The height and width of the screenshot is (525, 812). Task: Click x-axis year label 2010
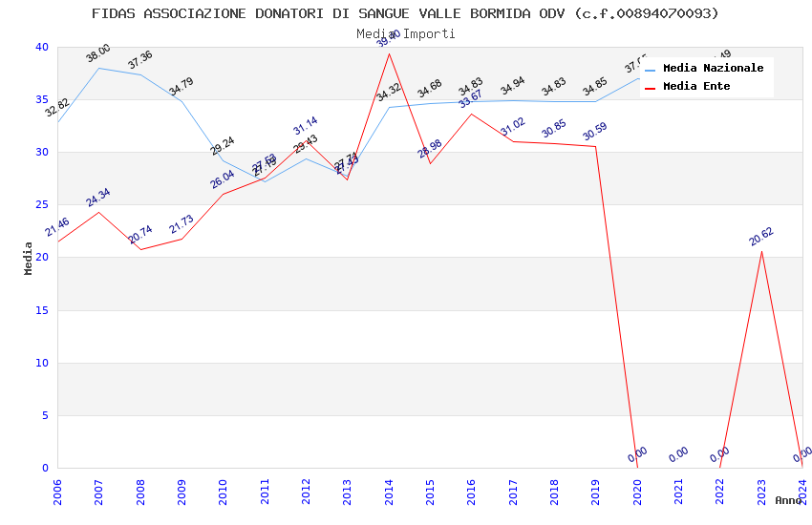click(x=224, y=492)
